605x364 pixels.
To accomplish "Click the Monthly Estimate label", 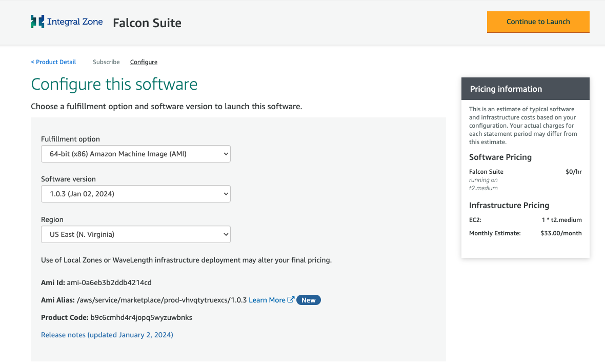I will pos(495,233).
